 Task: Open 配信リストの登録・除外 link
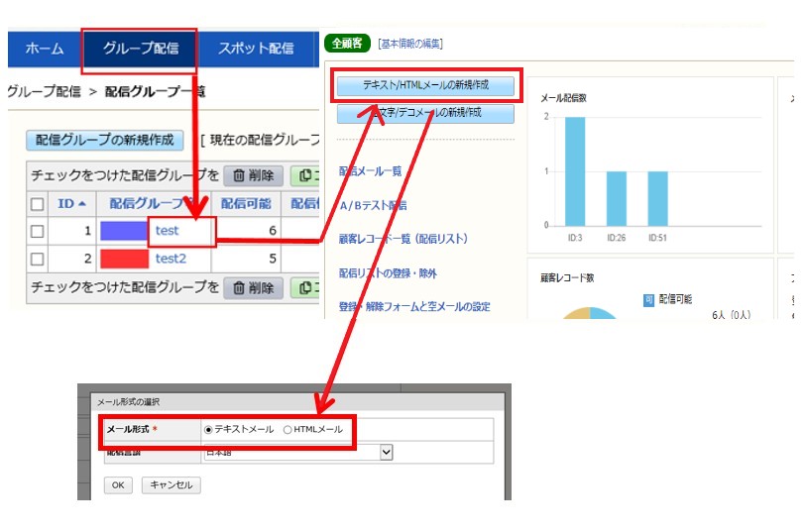pyautogui.click(x=388, y=273)
